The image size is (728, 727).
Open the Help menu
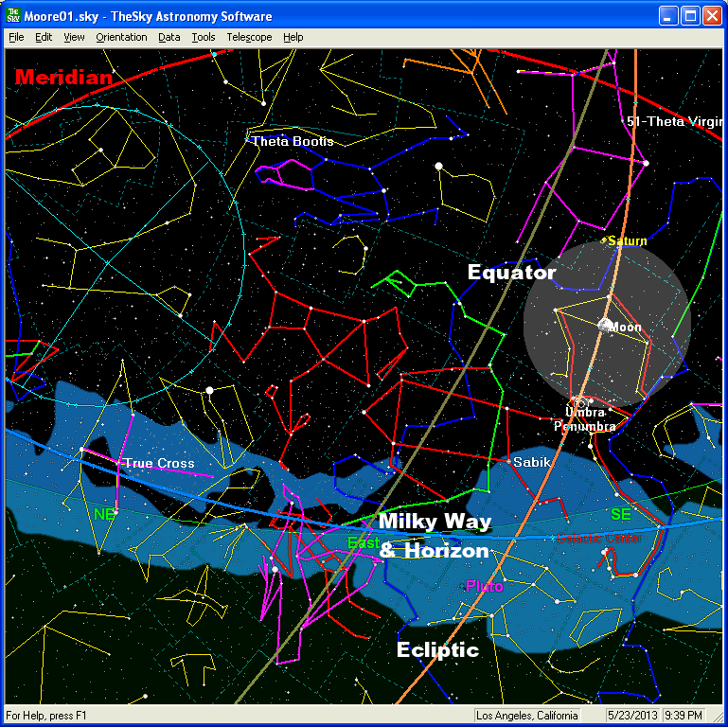coord(293,37)
